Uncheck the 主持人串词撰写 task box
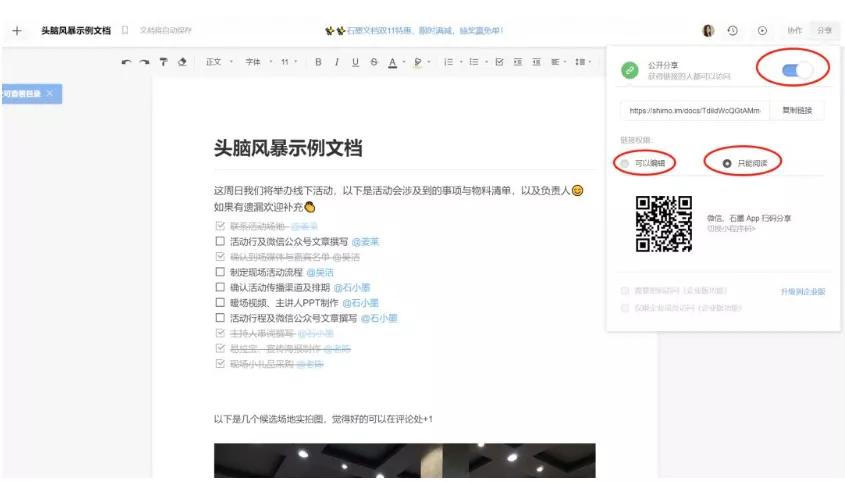This screenshot has width=845, height=483. [x=220, y=333]
